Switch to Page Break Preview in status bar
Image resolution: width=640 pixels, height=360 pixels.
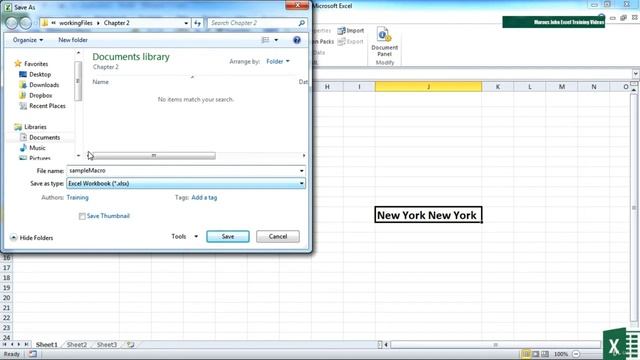[x=545, y=354]
